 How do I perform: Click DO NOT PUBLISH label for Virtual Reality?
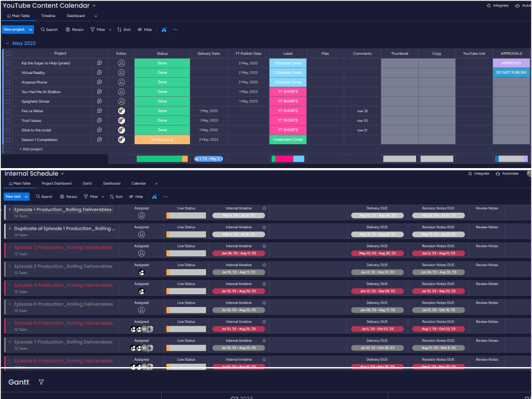(x=511, y=72)
